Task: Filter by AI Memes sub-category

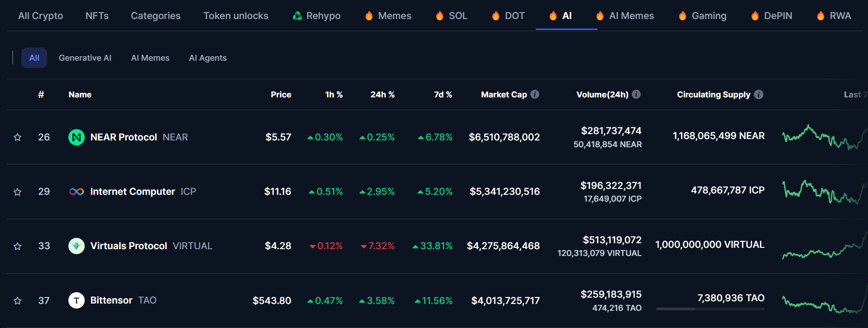Action: (x=150, y=58)
